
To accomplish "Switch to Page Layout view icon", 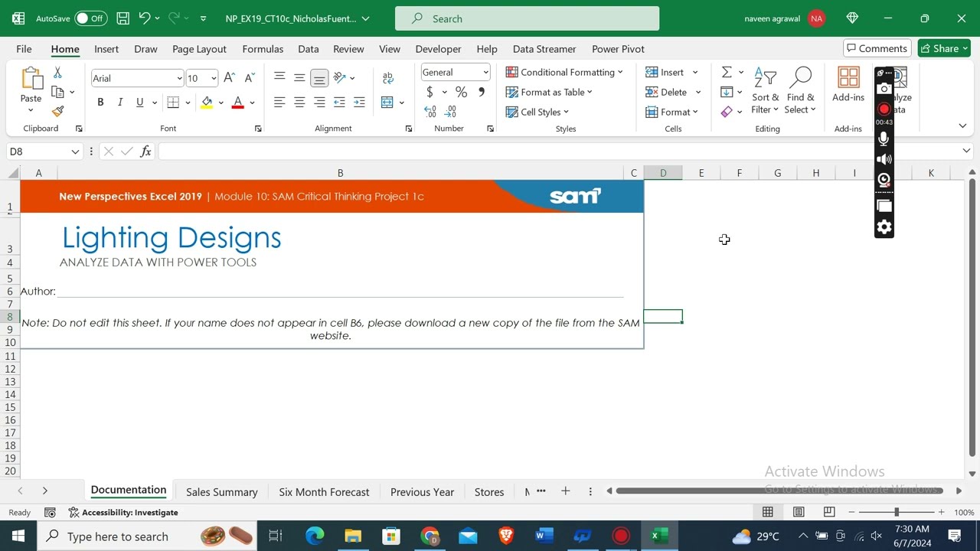I will [799, 512].
